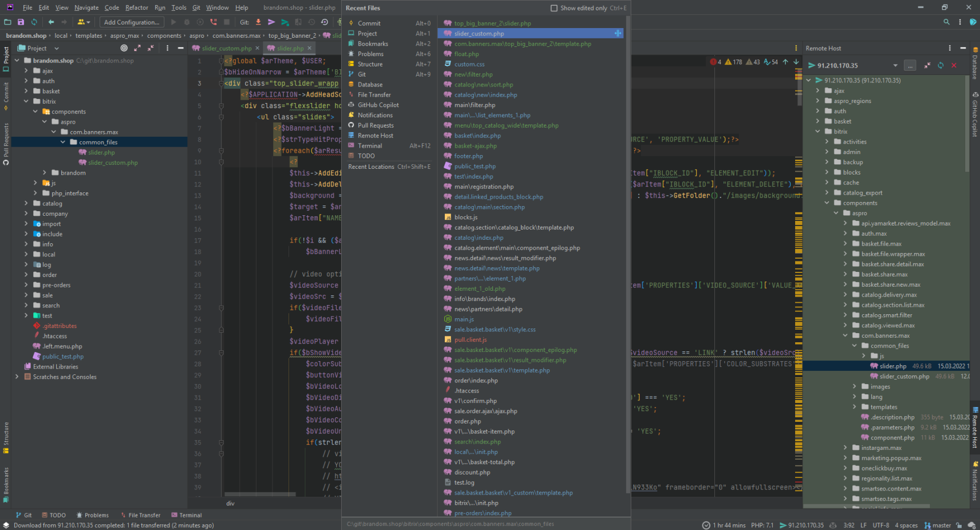
Task: Click Remote Host panel options dots icon
Action: click(950, 48)
